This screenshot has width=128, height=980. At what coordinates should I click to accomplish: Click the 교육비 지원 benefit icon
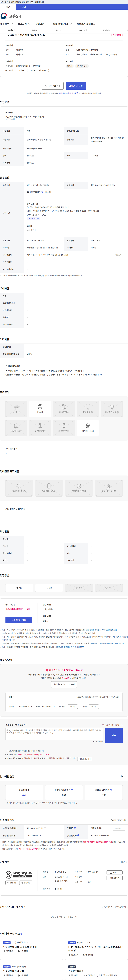click(x=88, y=409)
